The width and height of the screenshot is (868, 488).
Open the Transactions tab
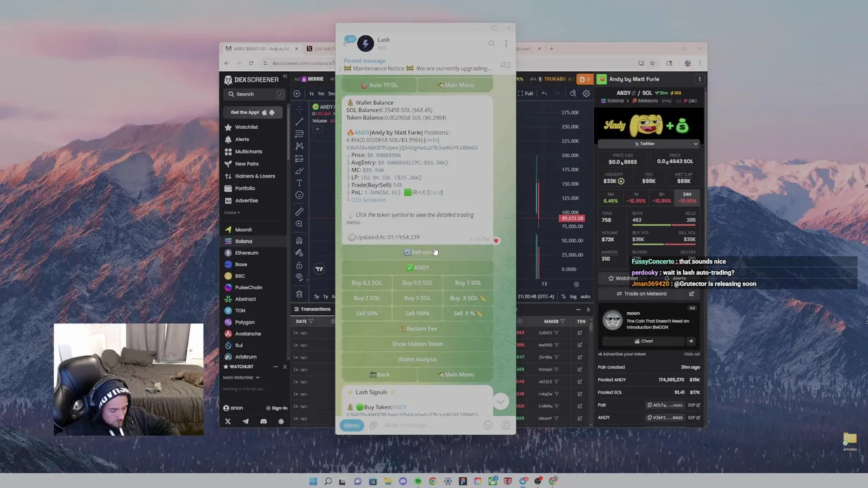coord(312,309)
